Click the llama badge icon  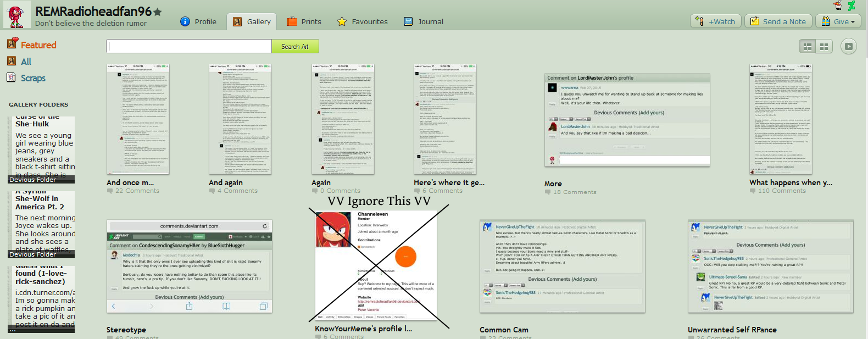pos(838,5)
